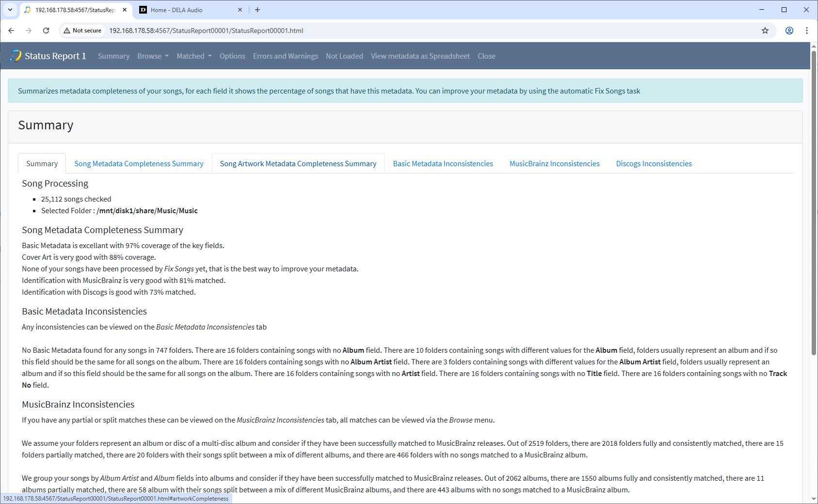This screenshot has width=818, height=504.
Task: Bookmark this page with the star icon
Action: 765,31
